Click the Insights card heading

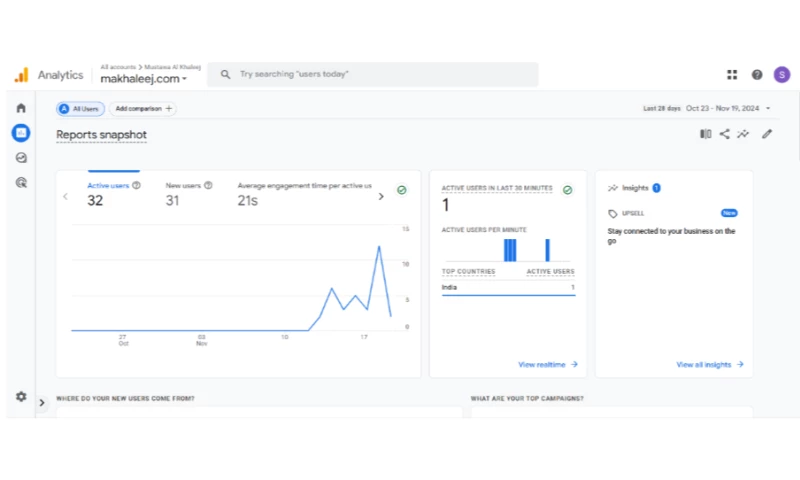tap(635, 188)
